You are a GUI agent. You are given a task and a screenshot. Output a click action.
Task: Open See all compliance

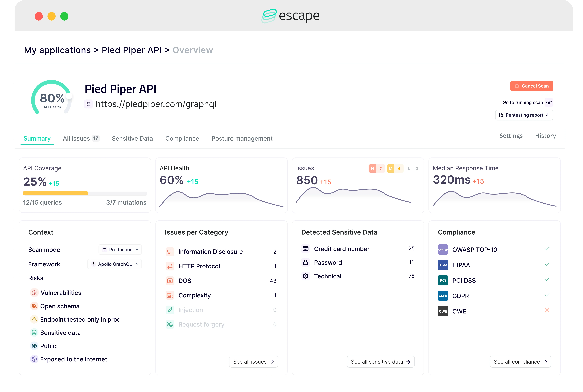tap(521, 362)
